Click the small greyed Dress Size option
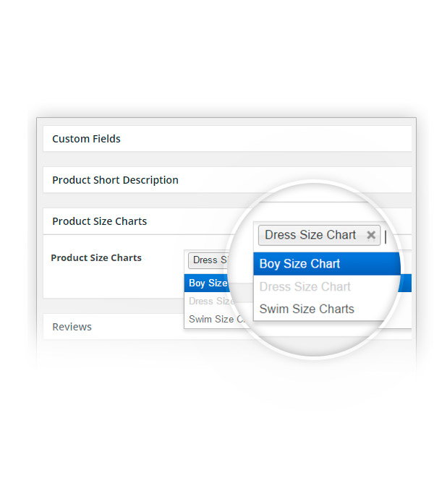The width and height of the screenshot is (434, 504). [210, 301]
